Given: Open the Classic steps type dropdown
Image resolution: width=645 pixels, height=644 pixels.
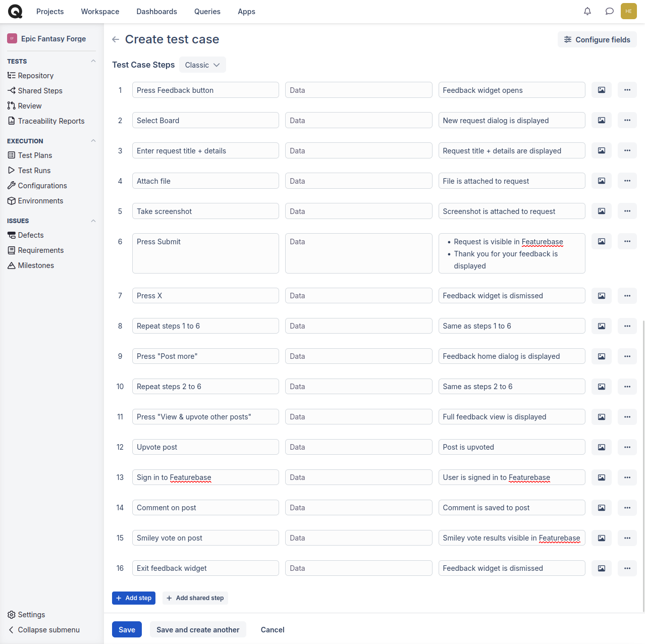Looking at the screenshot, I should point(202,65).
